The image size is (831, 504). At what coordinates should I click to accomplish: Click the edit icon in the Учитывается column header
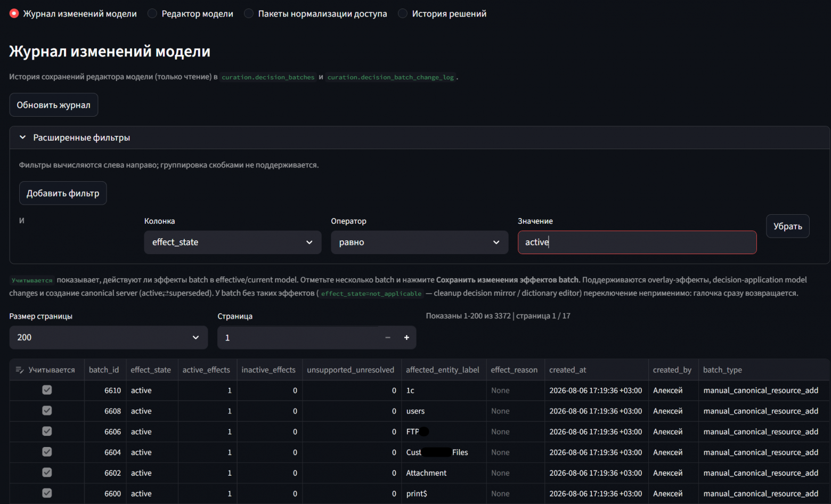click(20, 370)
